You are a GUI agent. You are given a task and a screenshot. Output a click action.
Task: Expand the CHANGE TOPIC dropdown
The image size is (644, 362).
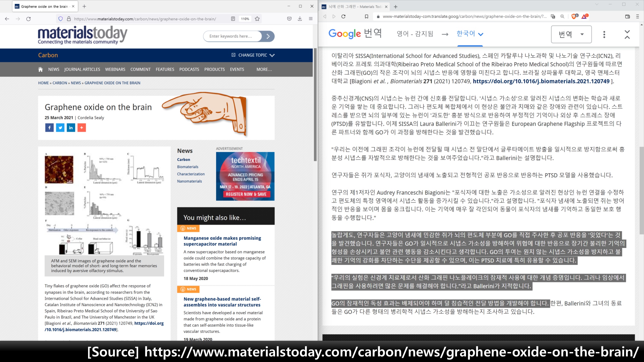253,55
